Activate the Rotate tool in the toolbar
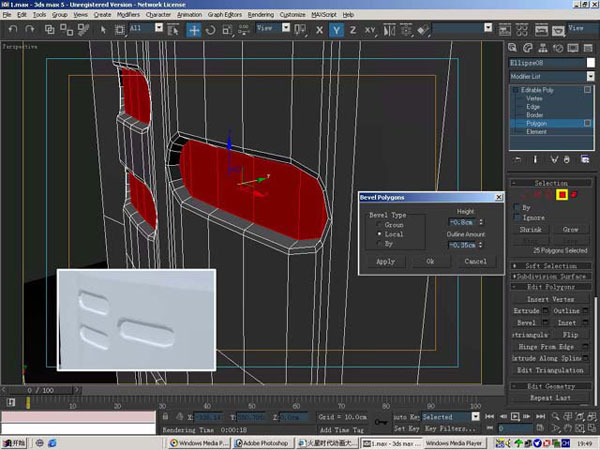The height and width of the screenshot is (450, 600). point(211,30)
